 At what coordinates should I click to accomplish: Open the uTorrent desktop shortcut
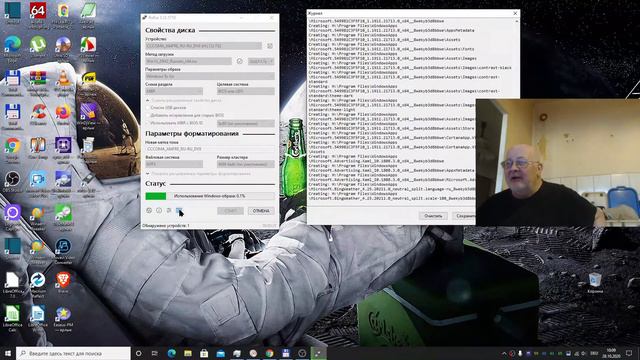tap(38, 47)
